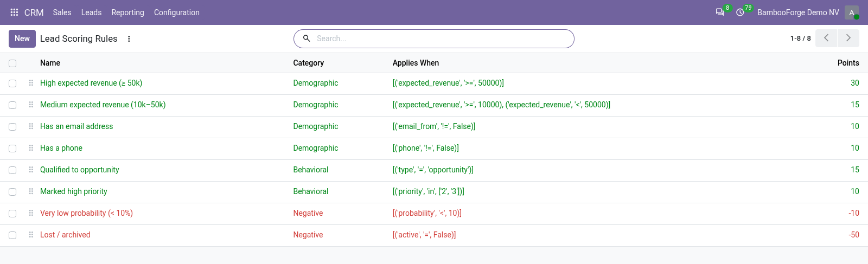This screenshot has height=264, width=868.
Task: Open the Leads menu
Action: pos(91,12)
